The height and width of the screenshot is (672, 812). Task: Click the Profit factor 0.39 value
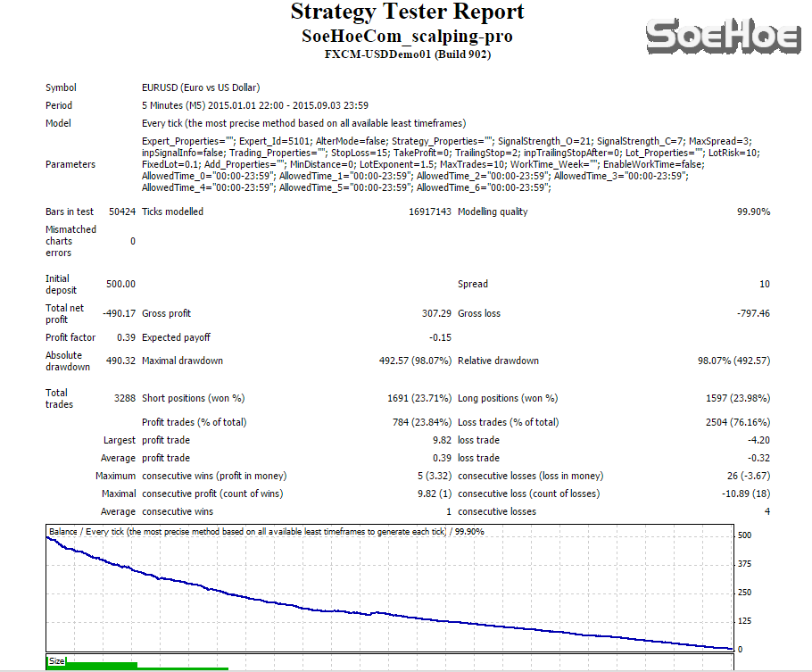coord(126,337)
